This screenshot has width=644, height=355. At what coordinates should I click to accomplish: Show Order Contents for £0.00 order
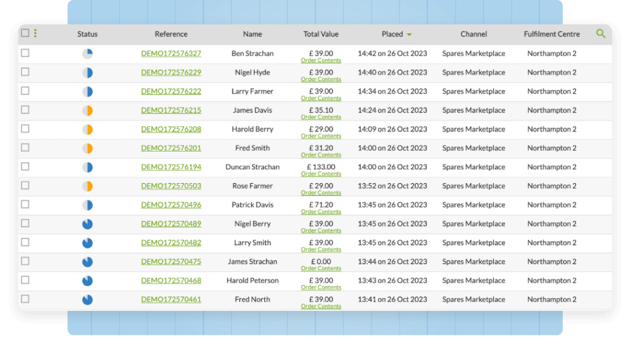click(321, 268)
